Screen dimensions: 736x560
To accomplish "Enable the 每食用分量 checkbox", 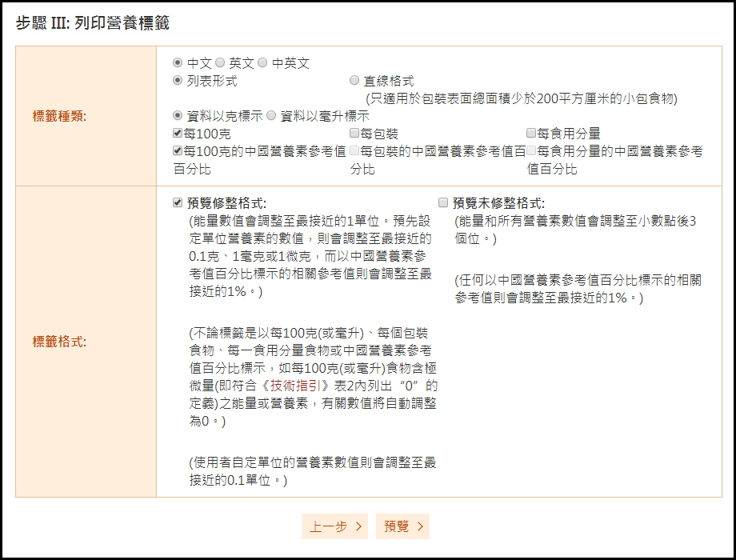I will point(531,134).
